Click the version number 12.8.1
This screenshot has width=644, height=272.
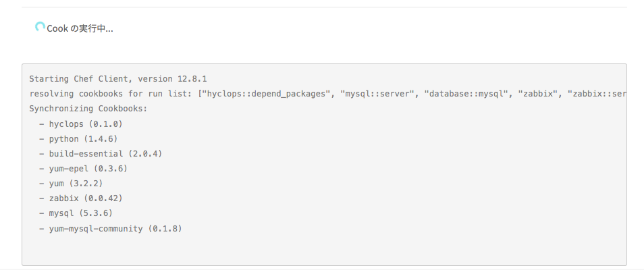click(x=194, y=78)
